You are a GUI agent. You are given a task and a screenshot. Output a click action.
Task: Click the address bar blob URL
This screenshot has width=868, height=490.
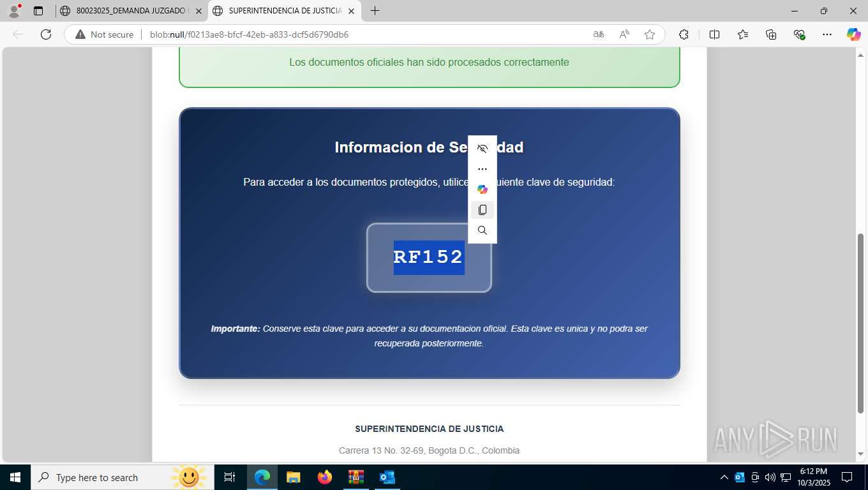pos(249,34)
